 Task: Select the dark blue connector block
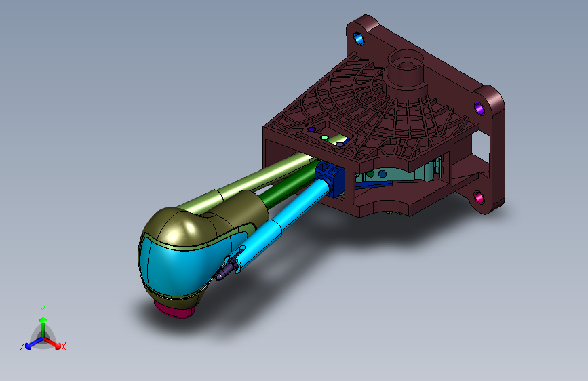pos(330,178)
